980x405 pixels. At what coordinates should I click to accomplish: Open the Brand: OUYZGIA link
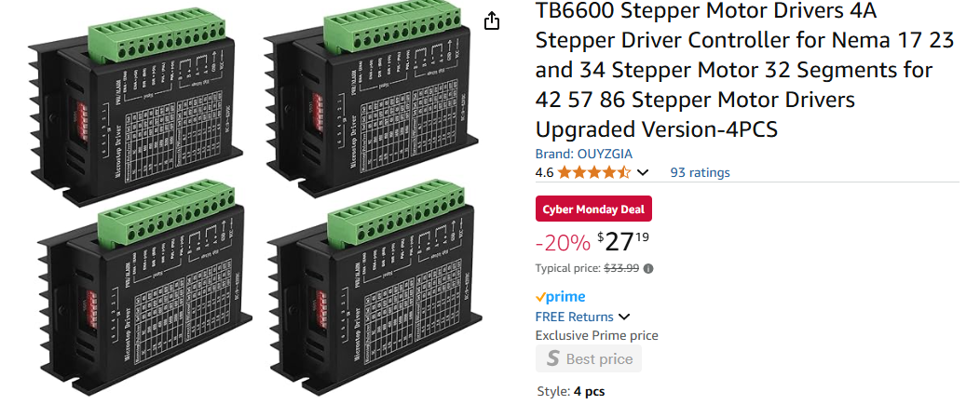584,154
